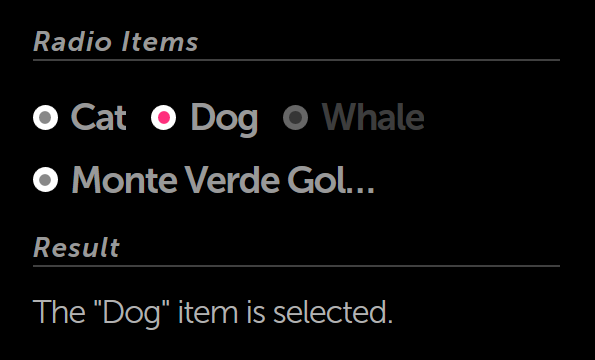Click the pink dot inside Dog radio
Screen dimensions: 595x360
[x=164, y=118]
